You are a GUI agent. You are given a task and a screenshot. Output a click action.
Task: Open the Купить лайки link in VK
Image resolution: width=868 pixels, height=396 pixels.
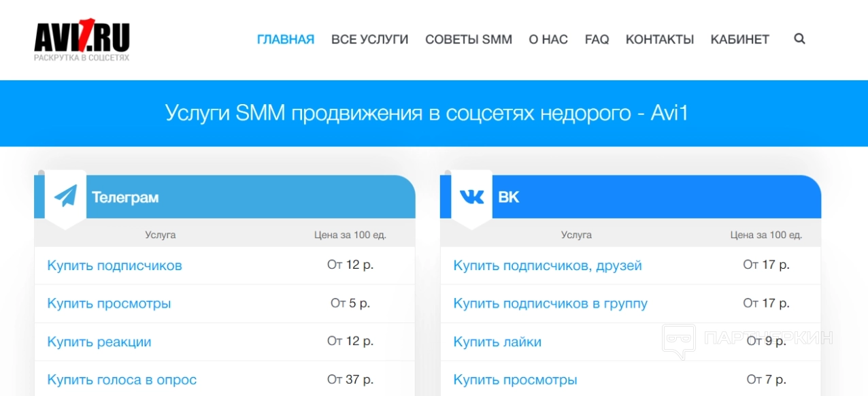pos(497,342)
